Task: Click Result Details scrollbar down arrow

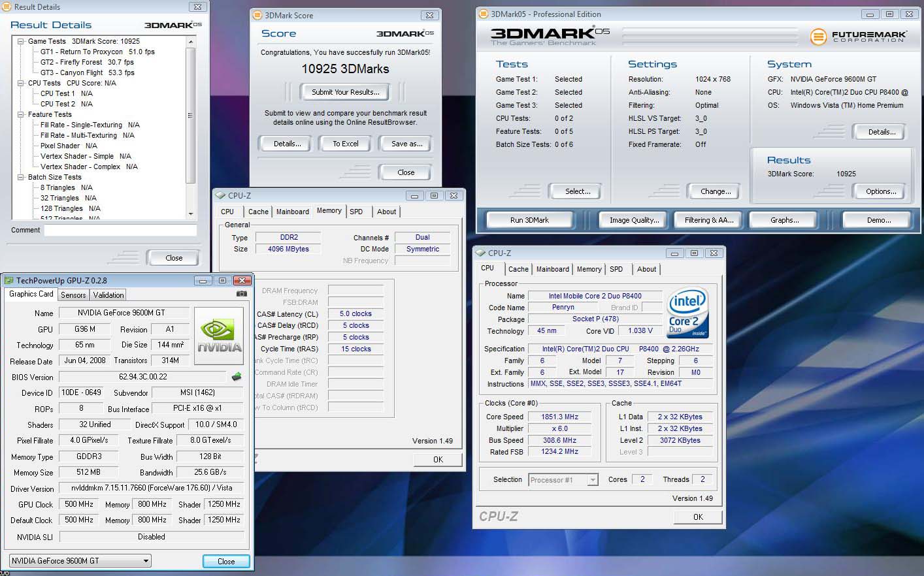Action: tap(191, 214)
